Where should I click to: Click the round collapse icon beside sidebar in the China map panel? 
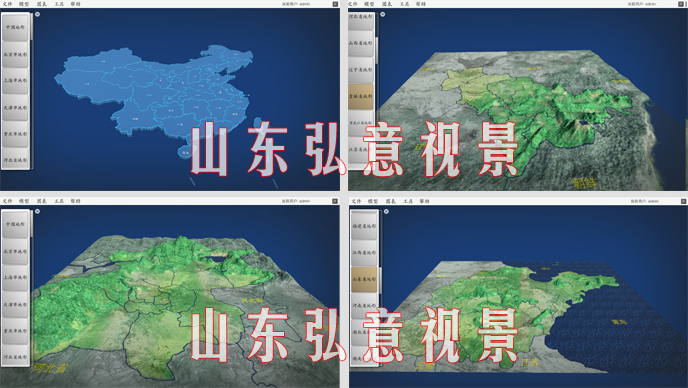click(x=37, y=14)
